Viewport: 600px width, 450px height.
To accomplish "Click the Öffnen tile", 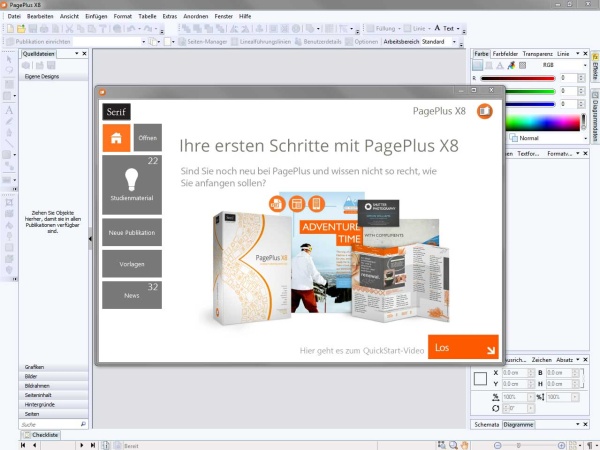I will tap(148, 138).
